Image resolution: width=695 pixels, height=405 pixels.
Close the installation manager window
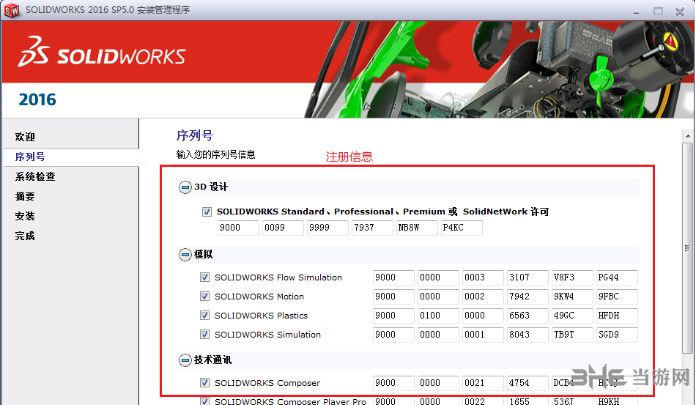coord(679,12)
